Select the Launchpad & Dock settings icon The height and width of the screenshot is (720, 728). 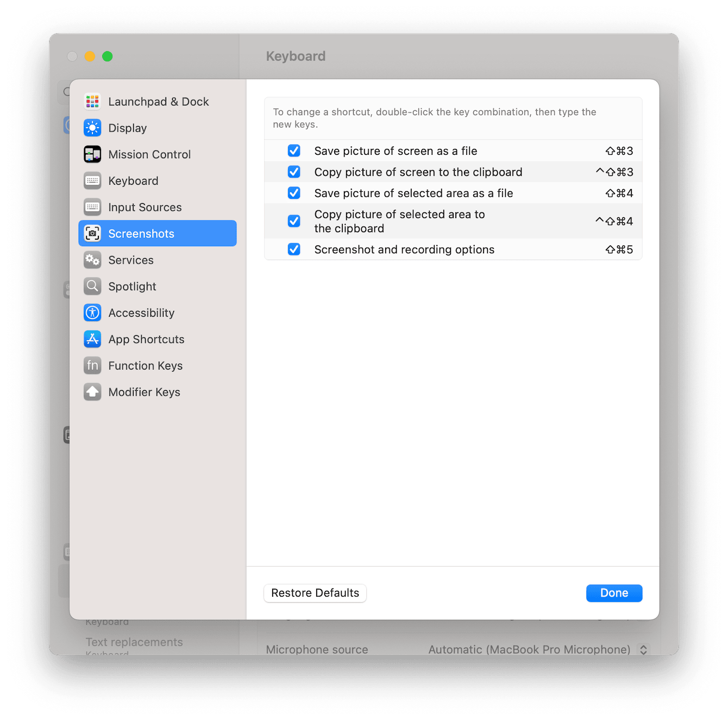[92, 102]
